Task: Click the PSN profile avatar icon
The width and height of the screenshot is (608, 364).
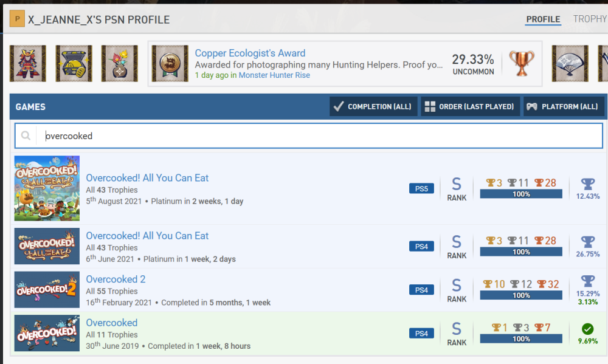Action: 17,20
